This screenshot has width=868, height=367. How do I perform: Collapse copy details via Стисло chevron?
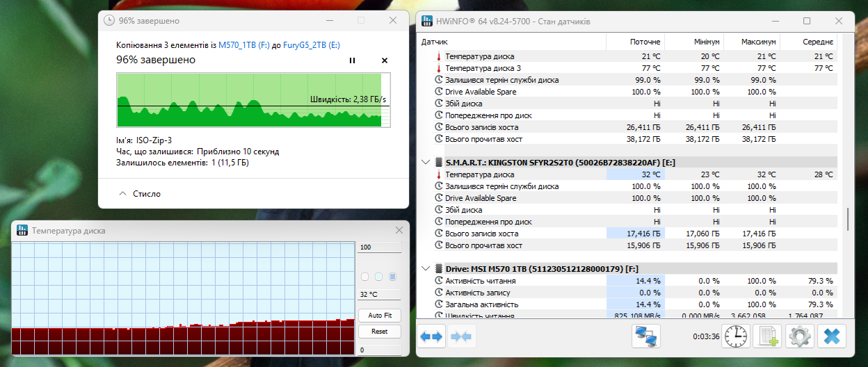tap(123, 194)
